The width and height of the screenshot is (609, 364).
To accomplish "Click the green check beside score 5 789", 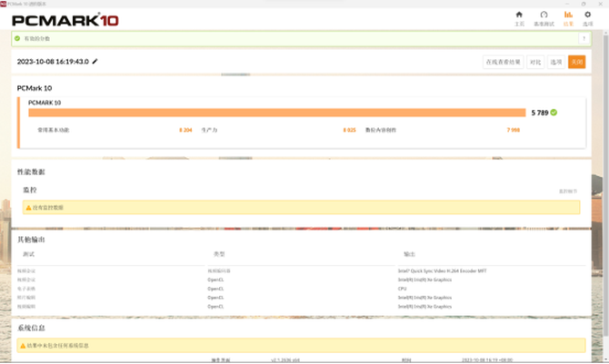I will 554,113.
